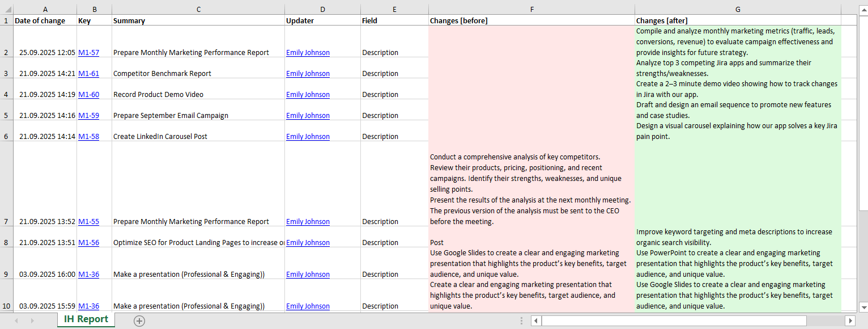Click the horizontal scrollbar thumb

click(673, 321)
